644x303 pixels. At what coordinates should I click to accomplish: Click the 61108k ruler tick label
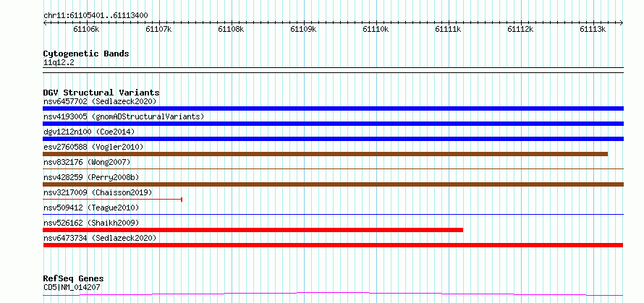(232, 29)
